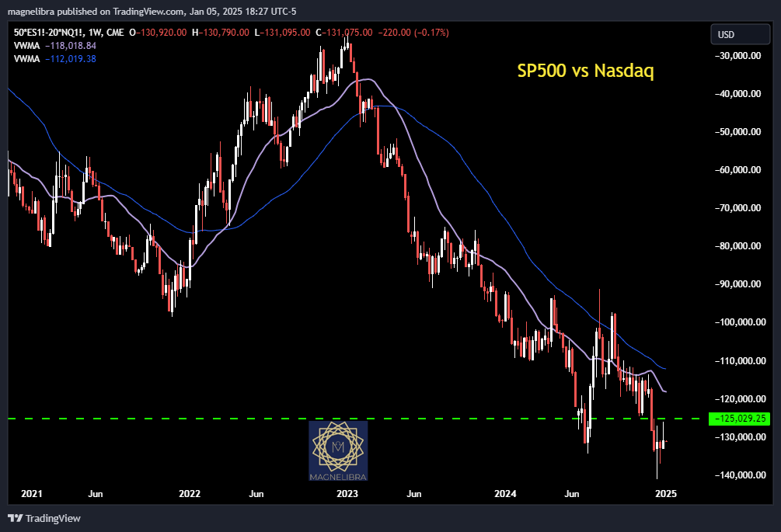This screenshot has width=781, height=532.
Task: Click the -30,000.00 price axis label
Action: tap(738, 56)
